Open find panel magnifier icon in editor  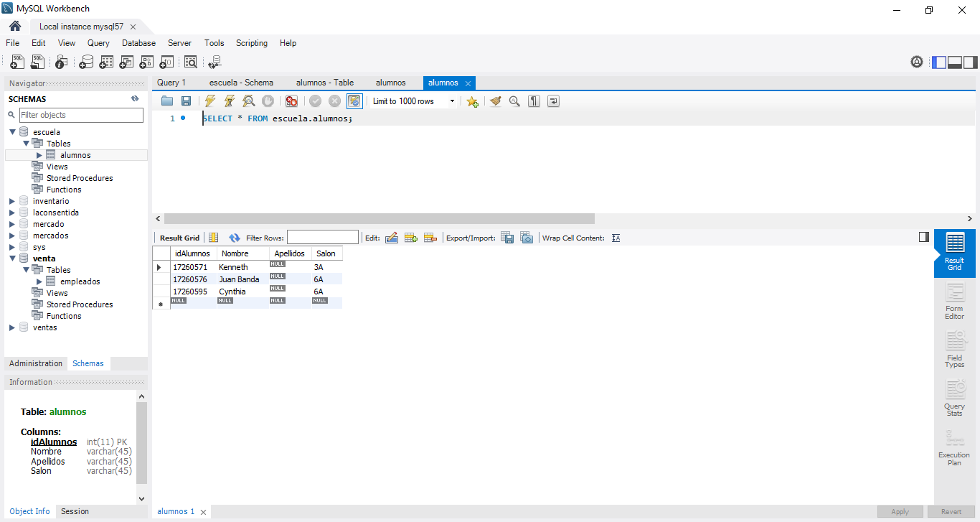pos(514,101)
